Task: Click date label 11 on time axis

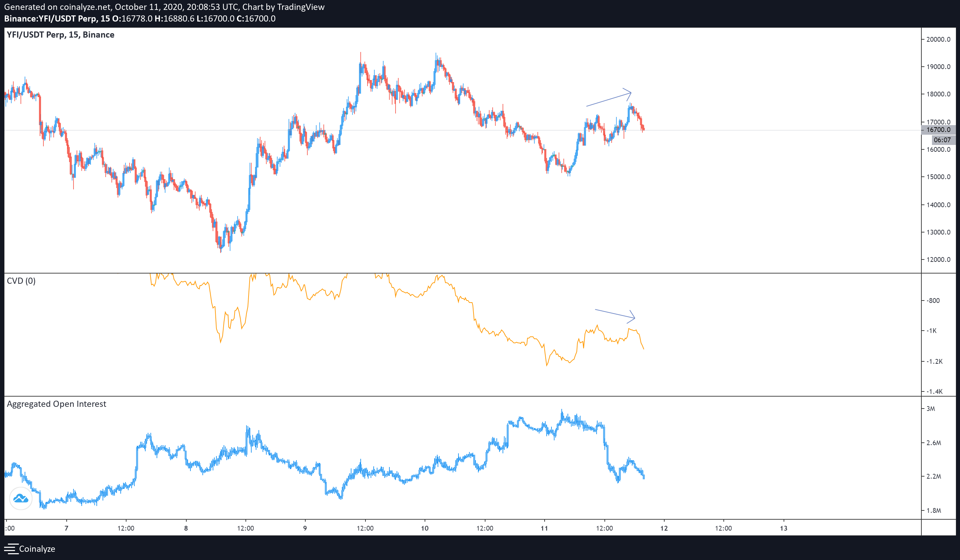Action: (544, 528)
